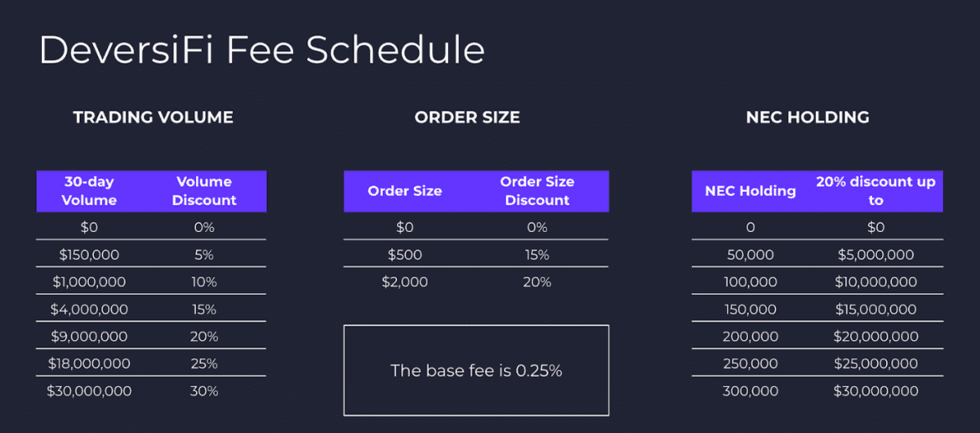Select the 50,000 NEC holding cell

750,255
